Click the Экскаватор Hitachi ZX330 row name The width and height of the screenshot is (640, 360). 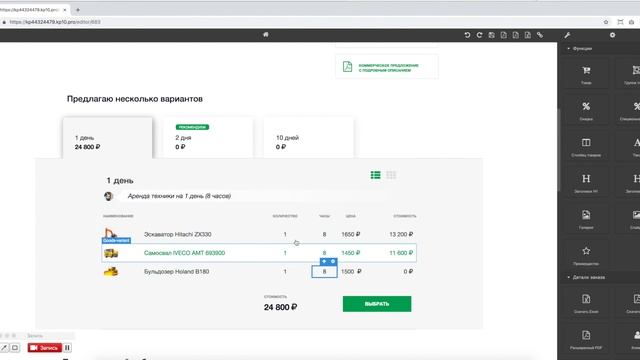coord(178,234)
